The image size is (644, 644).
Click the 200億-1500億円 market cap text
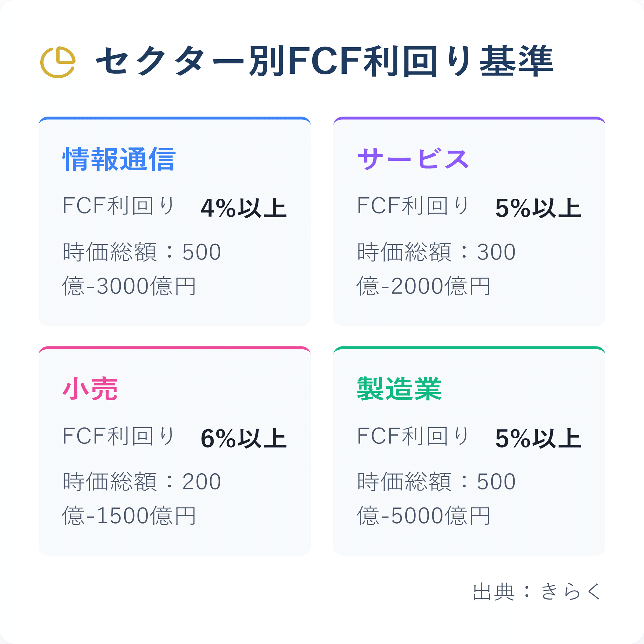click(142, 499)
